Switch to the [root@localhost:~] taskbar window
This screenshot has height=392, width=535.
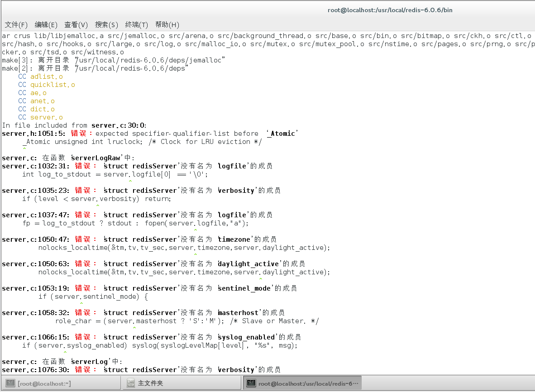pyautogui.click(x=61, y=383)
